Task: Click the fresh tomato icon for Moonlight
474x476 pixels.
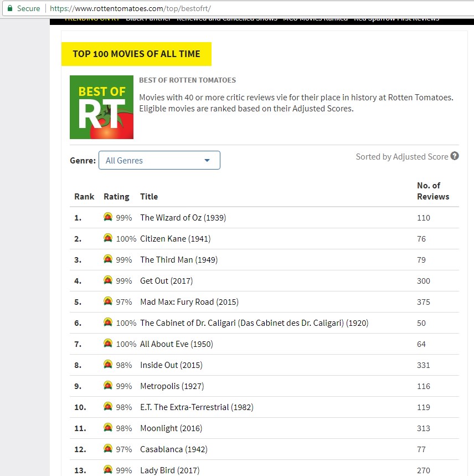Action: [x=108, y=427]
